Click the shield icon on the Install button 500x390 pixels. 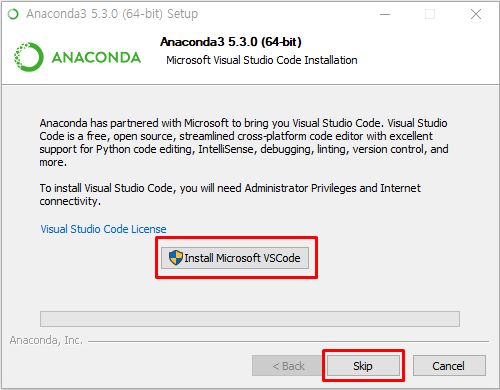[176, 258]
